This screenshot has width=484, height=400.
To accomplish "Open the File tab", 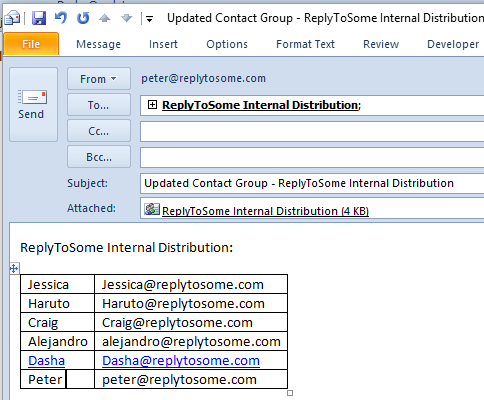I will click(x=31, y=44).
